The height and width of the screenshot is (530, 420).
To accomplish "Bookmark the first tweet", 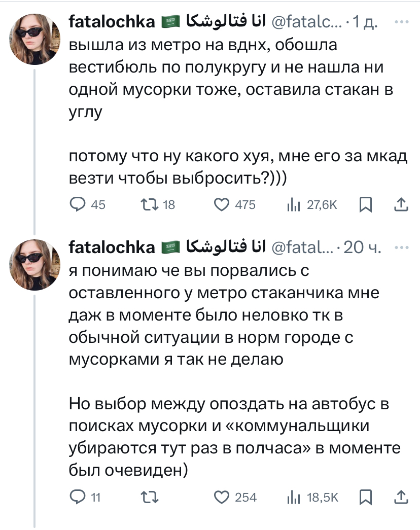I will point(365,204).
